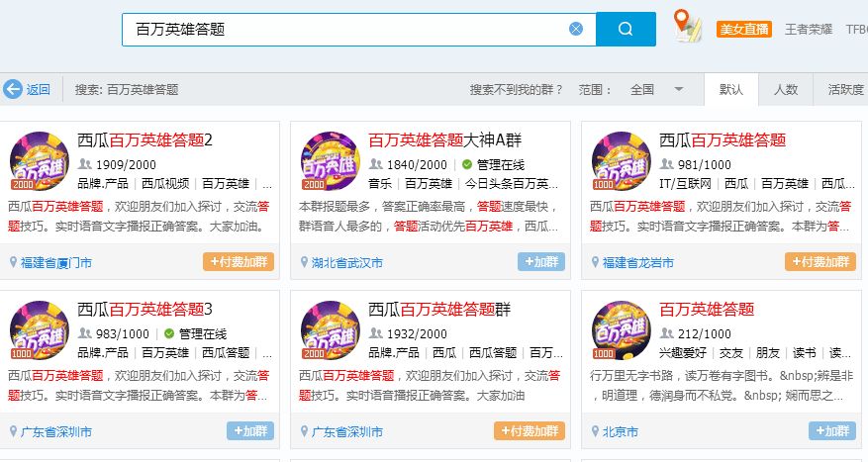868x462 pixels.
Task: Click the blue search magnifier button
Action: coord(626,29)
